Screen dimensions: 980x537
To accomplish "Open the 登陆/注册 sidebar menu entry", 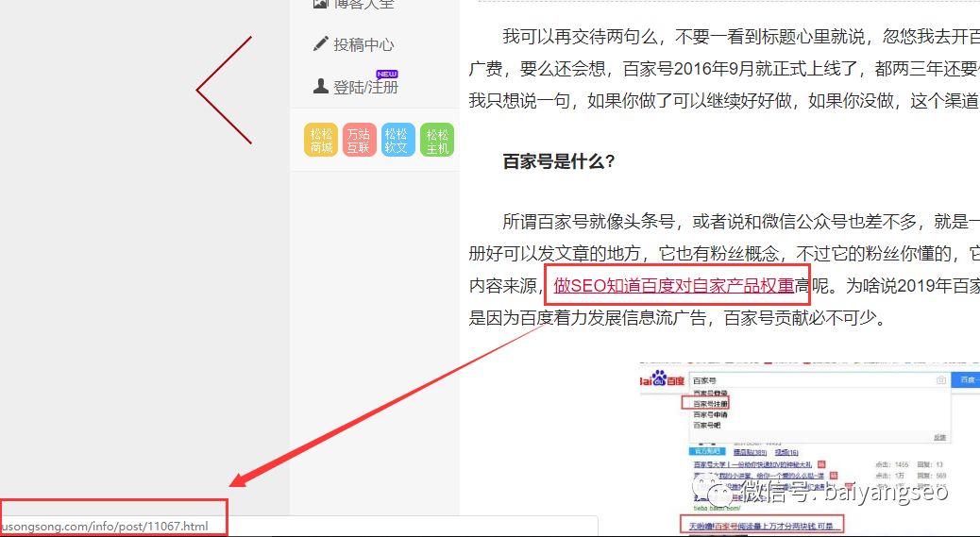I will click(356, 86).
